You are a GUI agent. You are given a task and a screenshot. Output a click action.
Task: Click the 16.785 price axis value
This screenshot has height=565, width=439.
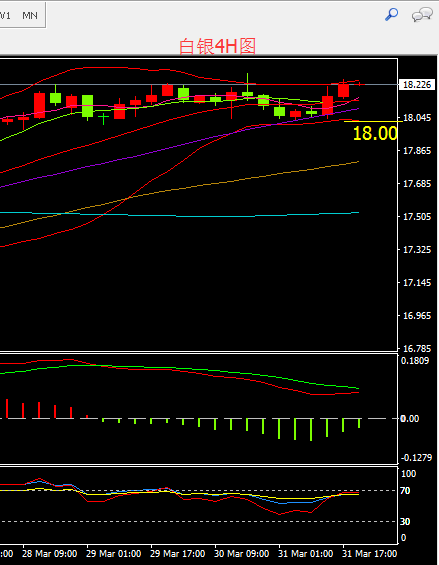[417, 348]
